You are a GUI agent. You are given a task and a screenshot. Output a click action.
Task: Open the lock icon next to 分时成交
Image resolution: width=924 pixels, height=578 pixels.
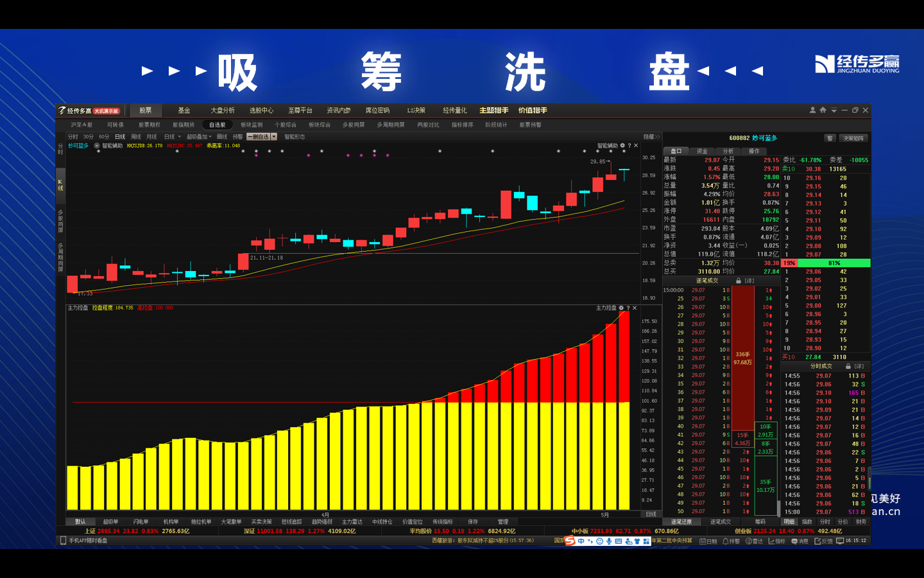pos(848,366)
